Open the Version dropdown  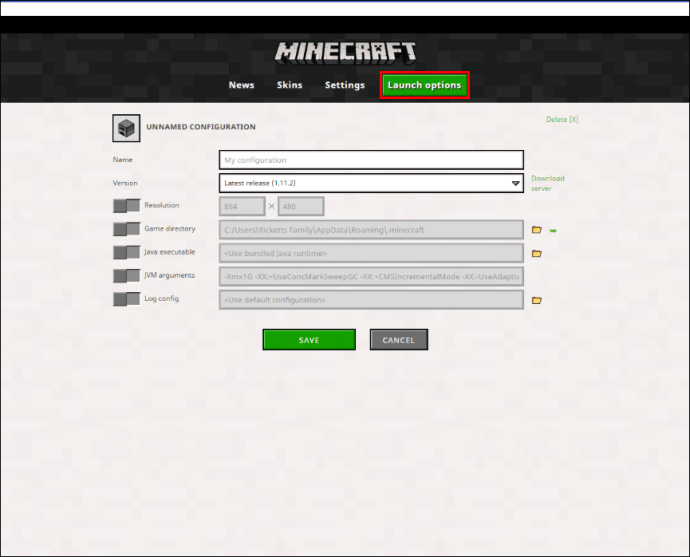click(371, 183)
